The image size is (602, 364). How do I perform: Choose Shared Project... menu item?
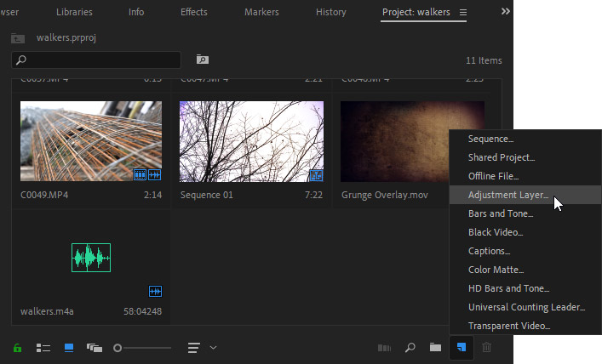[x=525, y=157]
